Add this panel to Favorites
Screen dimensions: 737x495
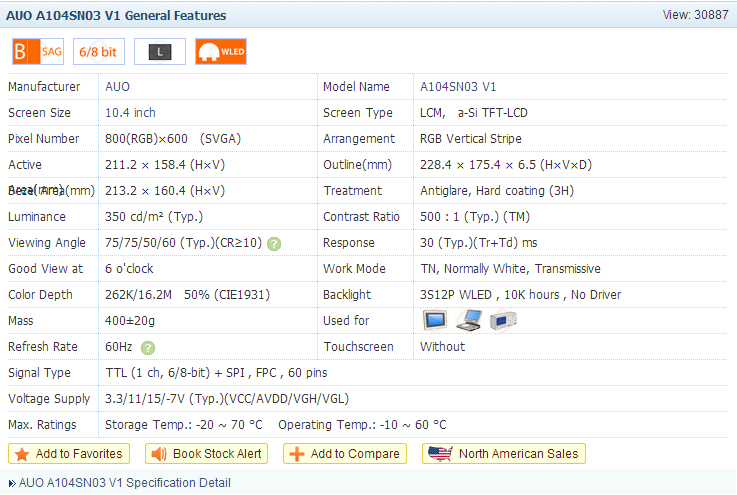pyautogui.click(x=69, y=454)
